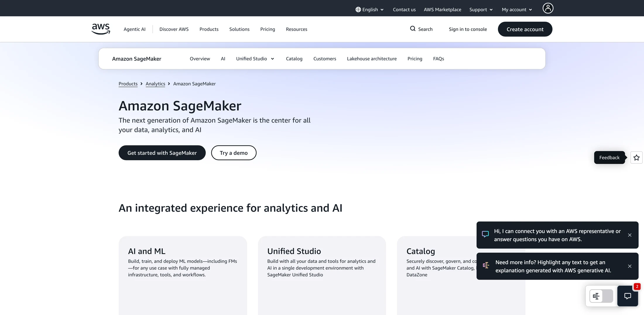Open the Products menu in main navigation
644x315 pixels.
pyautogui.click(x=209, y=29)
